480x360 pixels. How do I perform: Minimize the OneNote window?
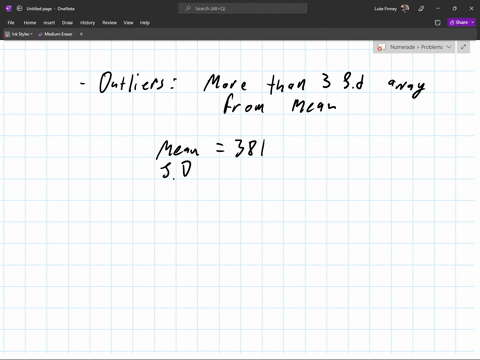[438, 9]
